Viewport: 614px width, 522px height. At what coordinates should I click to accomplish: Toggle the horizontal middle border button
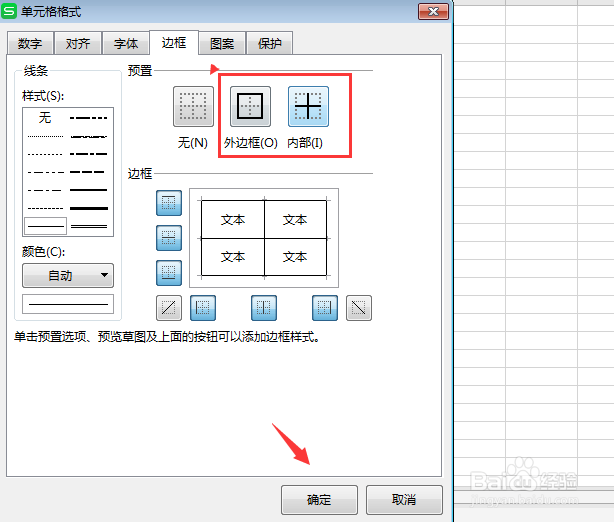169,238
